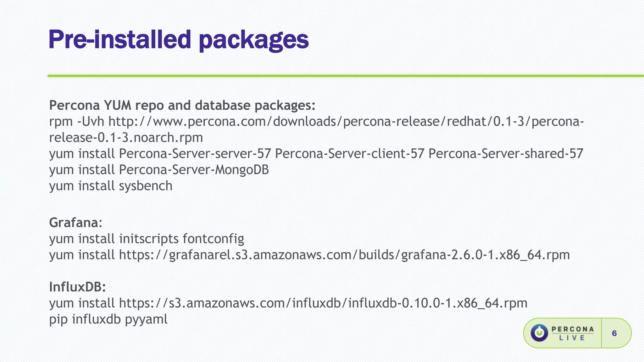Click Percona-Server-shared-57 package name
The height and width of the screenshot is (362, 644).
506,154
